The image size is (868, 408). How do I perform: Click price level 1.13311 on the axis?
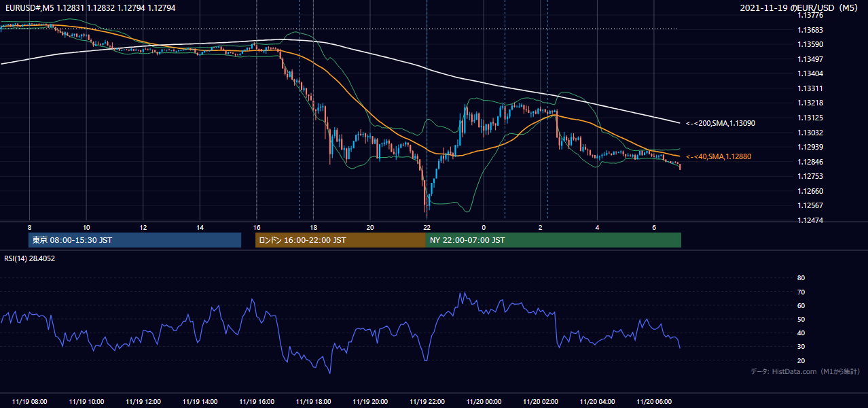coord(810,88)
